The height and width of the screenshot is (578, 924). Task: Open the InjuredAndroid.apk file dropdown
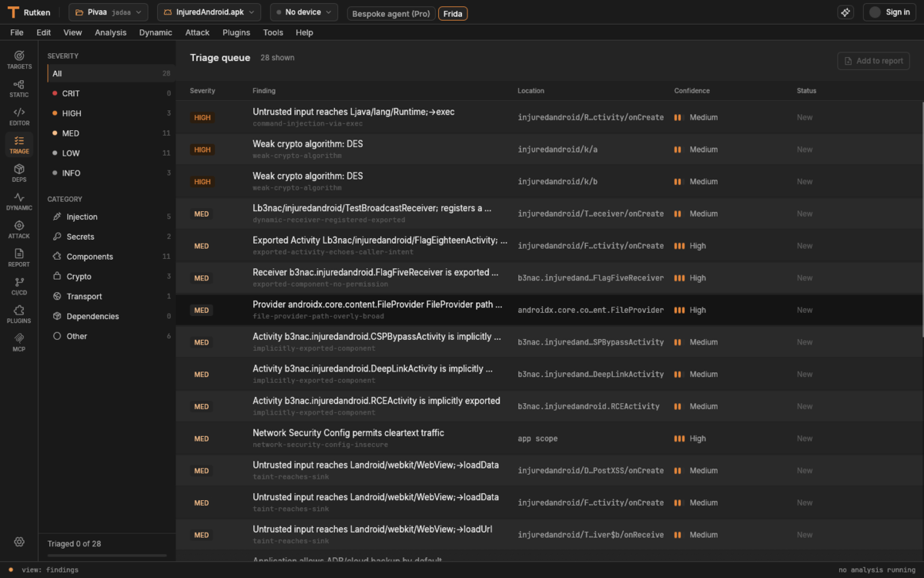(209, 12)
